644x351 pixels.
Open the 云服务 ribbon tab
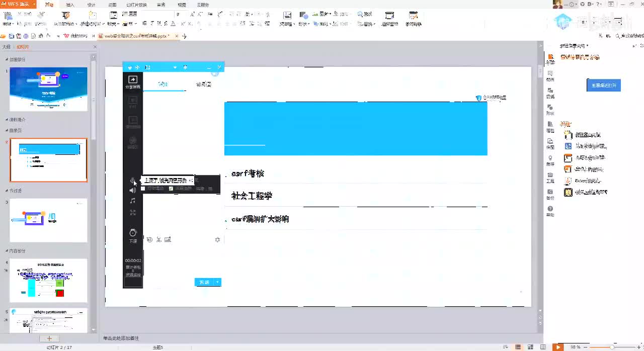[203, 5]
